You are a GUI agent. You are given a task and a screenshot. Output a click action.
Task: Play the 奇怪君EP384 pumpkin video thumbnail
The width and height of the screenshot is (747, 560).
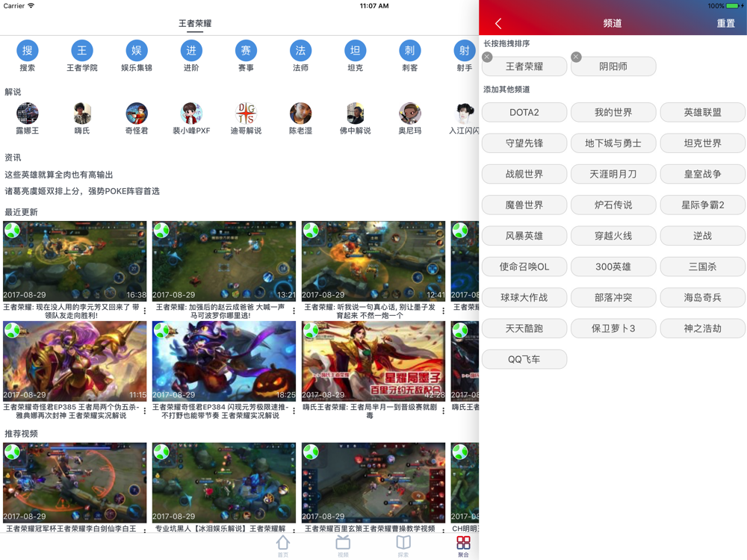pyautogui.click(x=224, y=361)
